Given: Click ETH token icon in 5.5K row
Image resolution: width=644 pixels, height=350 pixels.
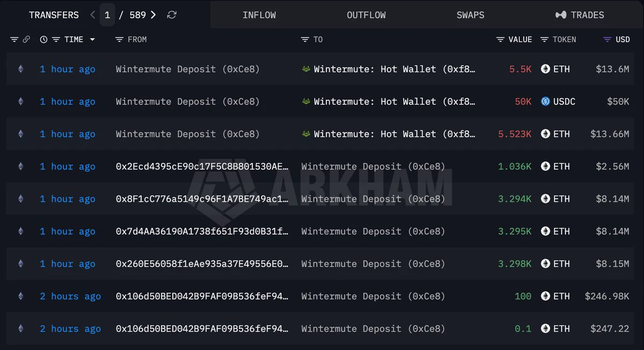Looking at the screenshot, I should 546,69.
